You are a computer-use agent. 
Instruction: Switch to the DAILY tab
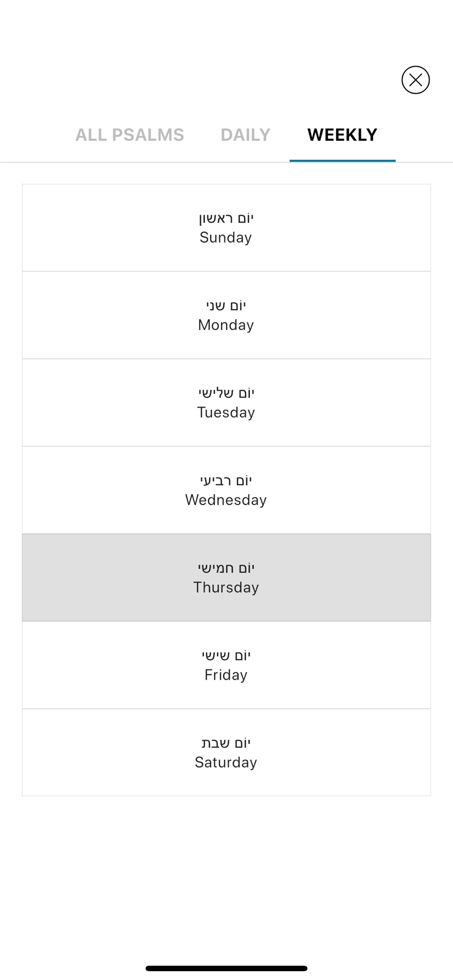[x=245, y=135]
